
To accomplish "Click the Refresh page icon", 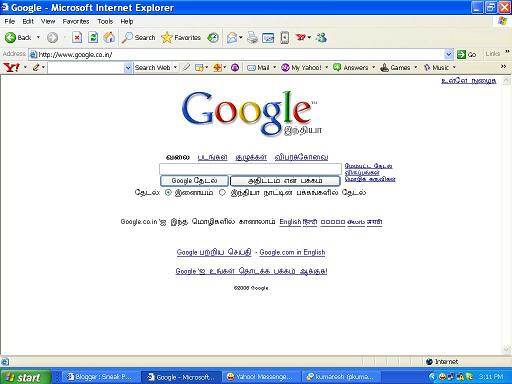I will pos(93,37).
